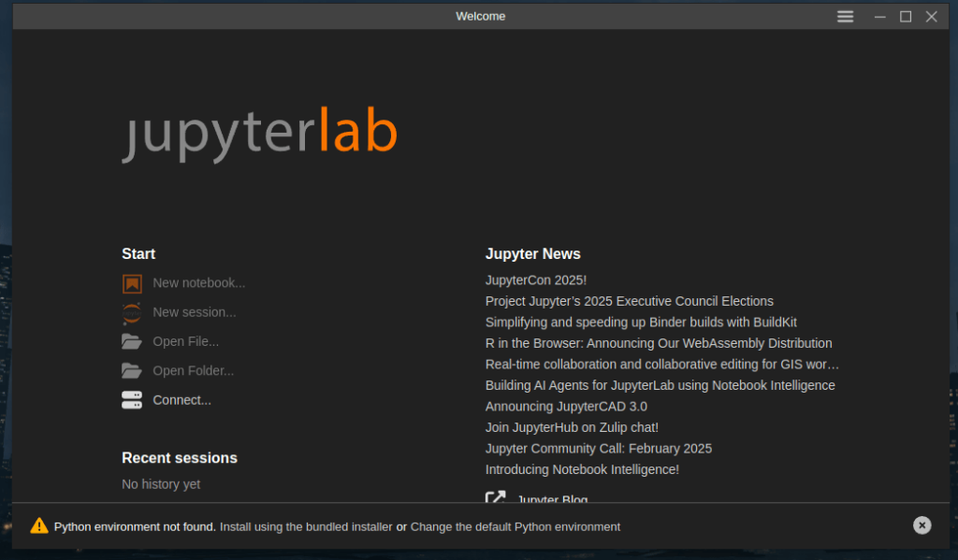
Task: Open the JupyterCon 2025! news item
Action: coord(535,280)
